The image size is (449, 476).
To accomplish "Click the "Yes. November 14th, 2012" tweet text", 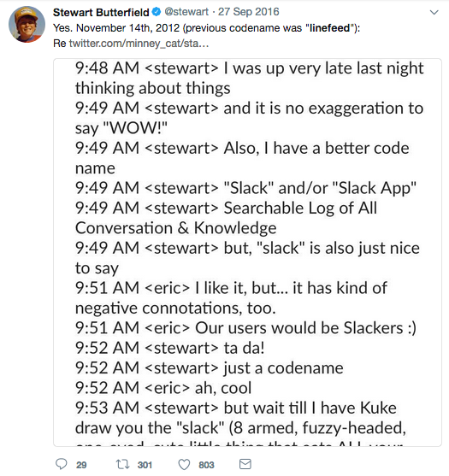I will coord(116,28).
